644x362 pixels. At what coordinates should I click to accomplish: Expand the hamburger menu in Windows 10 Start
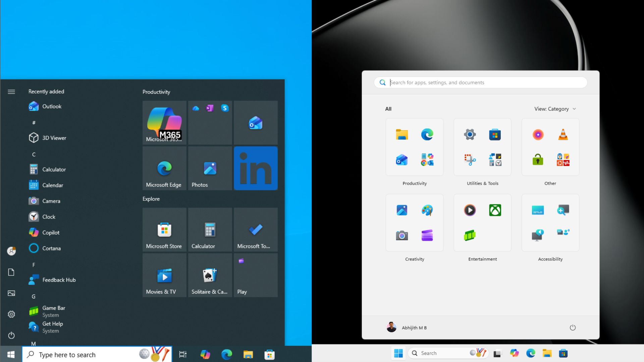(11, 92)
